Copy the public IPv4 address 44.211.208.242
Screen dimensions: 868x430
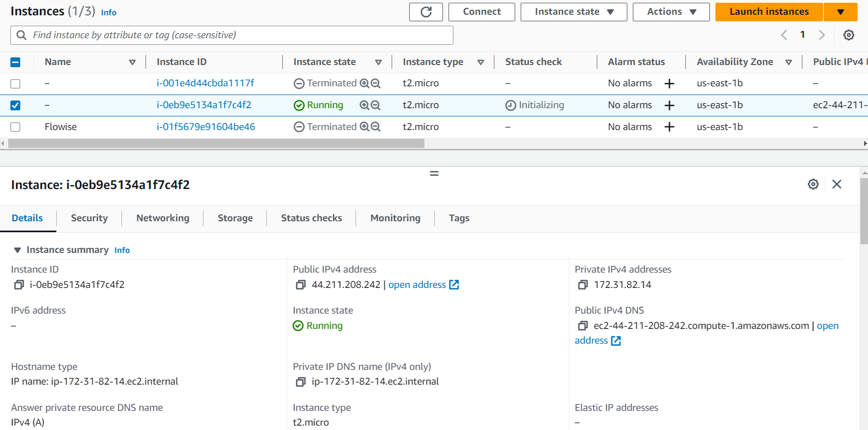pyautogui.click(x=300, y=285)
